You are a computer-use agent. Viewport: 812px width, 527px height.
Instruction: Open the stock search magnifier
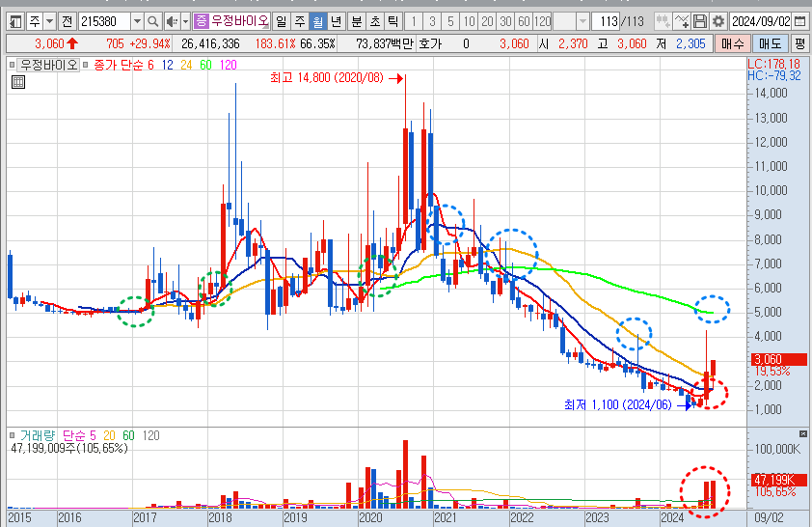(x=152, y=21)
